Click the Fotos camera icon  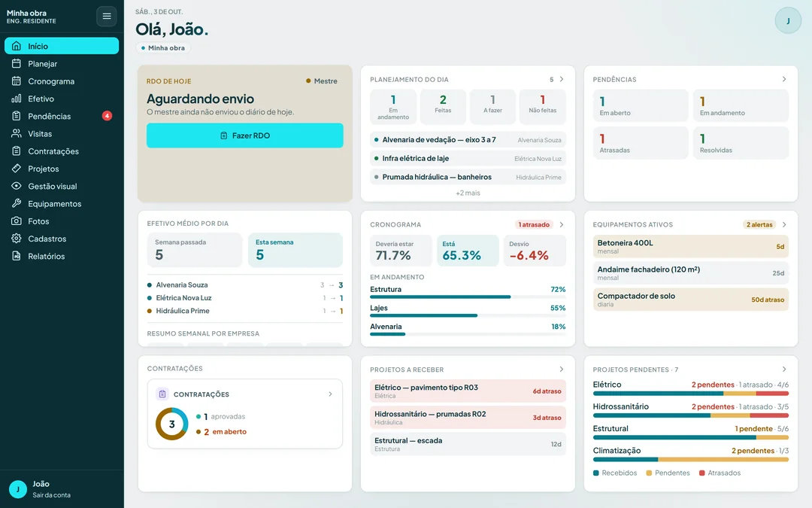pyautogui.click(x=17, y=221)
